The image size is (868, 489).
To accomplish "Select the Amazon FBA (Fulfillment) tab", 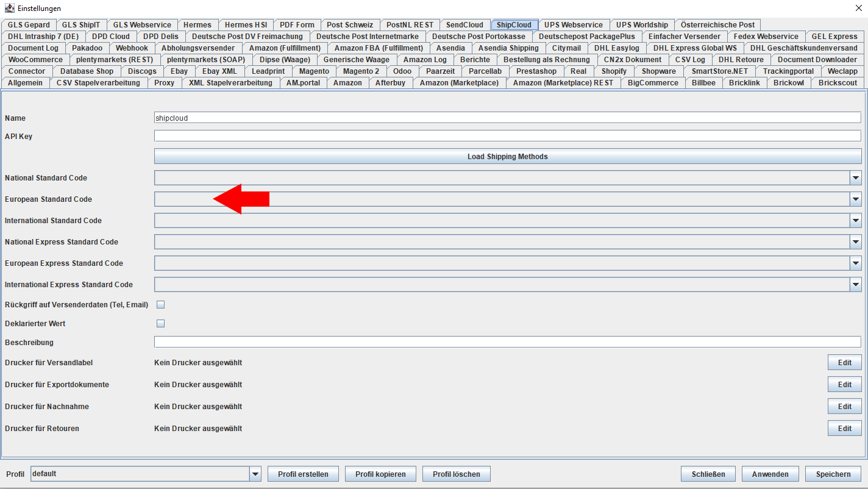I will (x=379, y=48).
